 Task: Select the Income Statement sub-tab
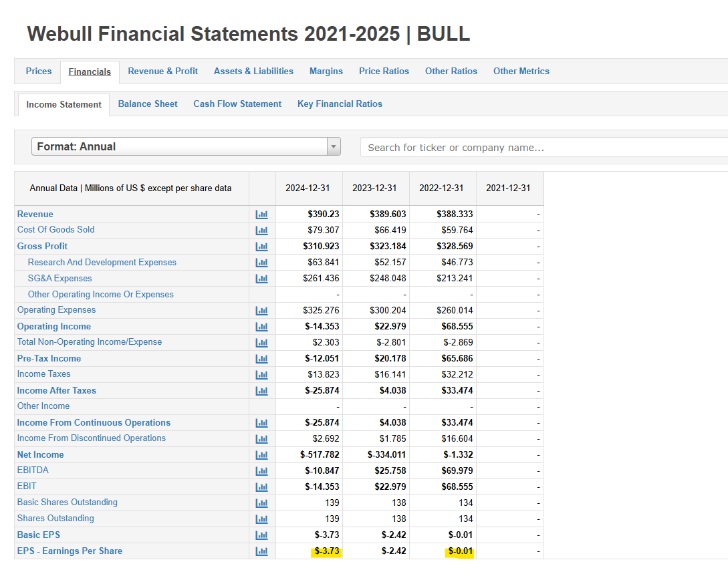64,104
